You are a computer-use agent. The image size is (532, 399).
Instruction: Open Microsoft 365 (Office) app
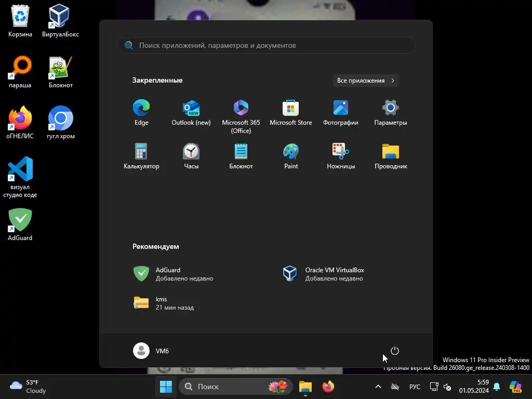[241, 116]
